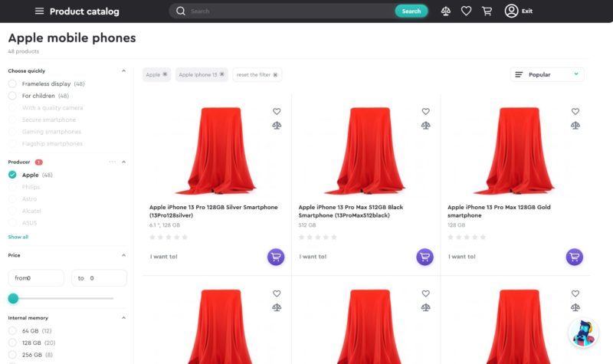Favorite the second-row product under the Black iPhone

point(425,293)
